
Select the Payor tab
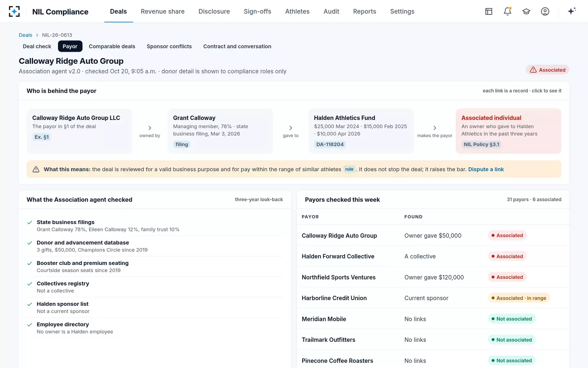point(70,46)
